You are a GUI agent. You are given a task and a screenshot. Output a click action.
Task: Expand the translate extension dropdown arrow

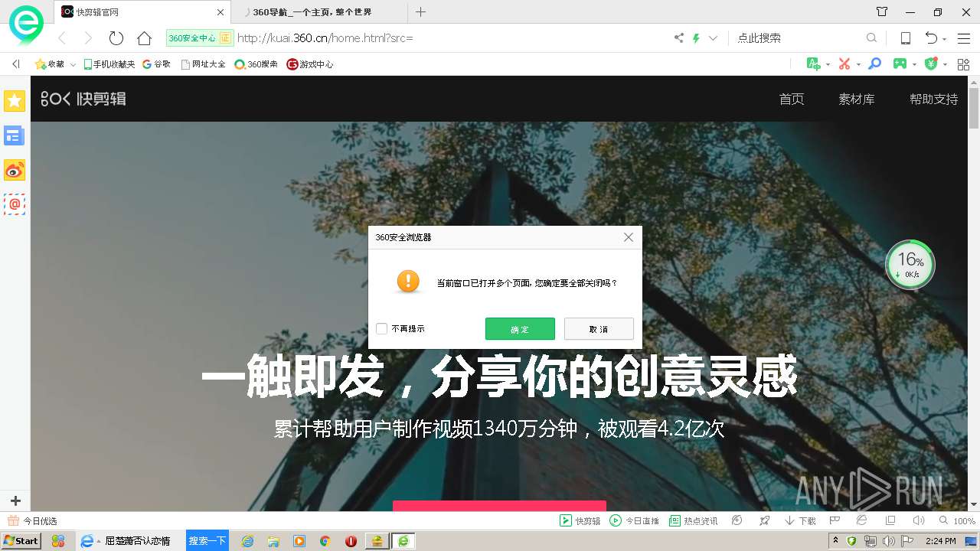point(828,64)
